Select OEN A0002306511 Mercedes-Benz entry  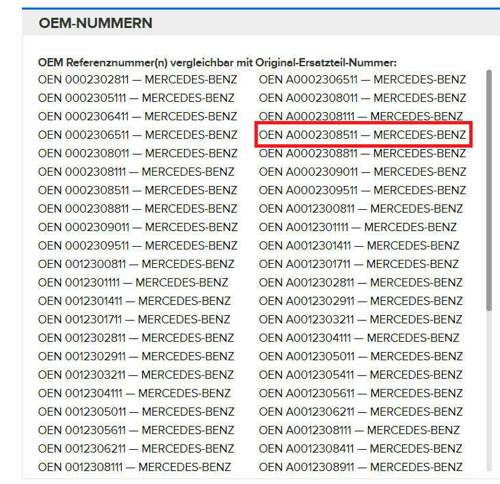tap(363, 80)
